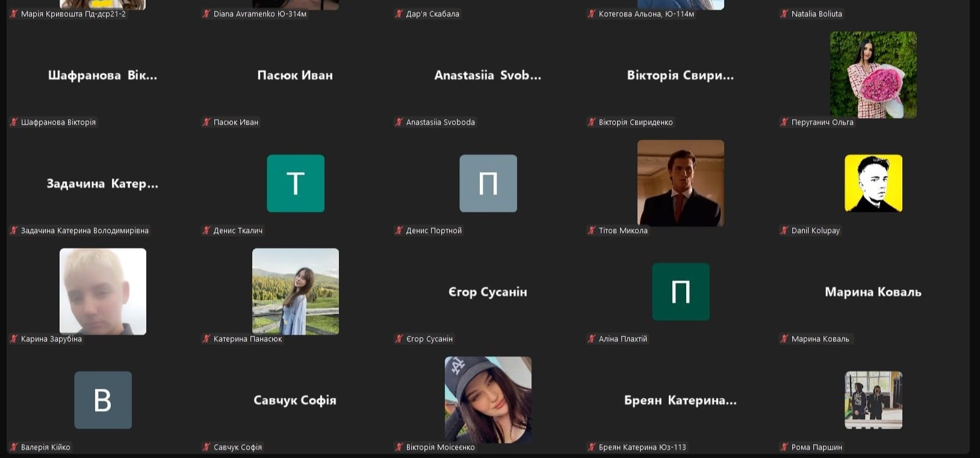This screenshot has height=458, width=980.
Task: Select the large centered Марина Коваль name text
Action: coord(873,292)
